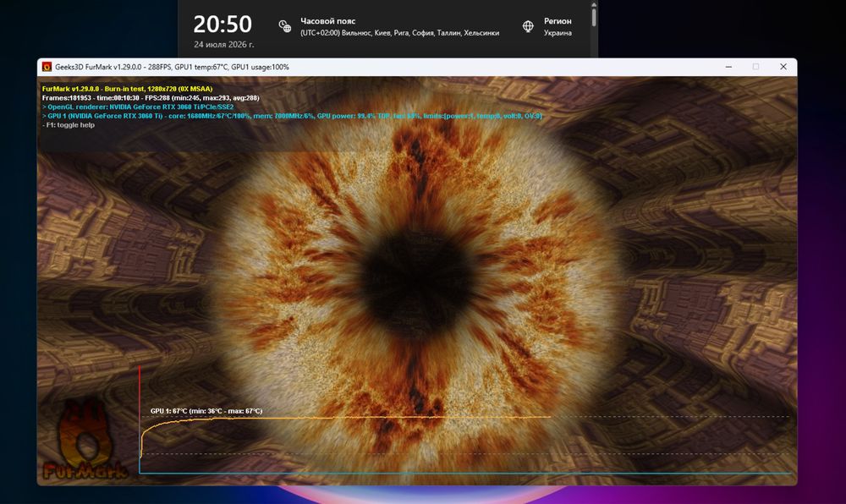Click the Регион globe icon
The image size is (846, 504).
(x=528, y=26)
